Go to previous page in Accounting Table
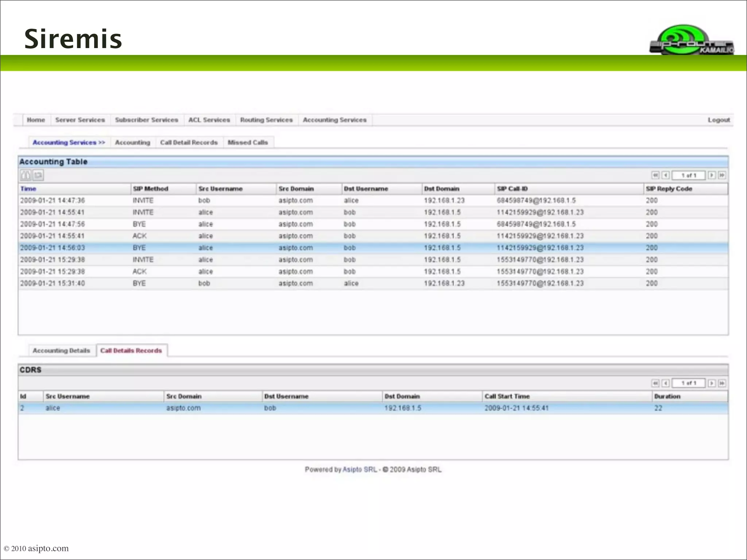The width and height of the screenshot is (747, 560). coord(665,175)
